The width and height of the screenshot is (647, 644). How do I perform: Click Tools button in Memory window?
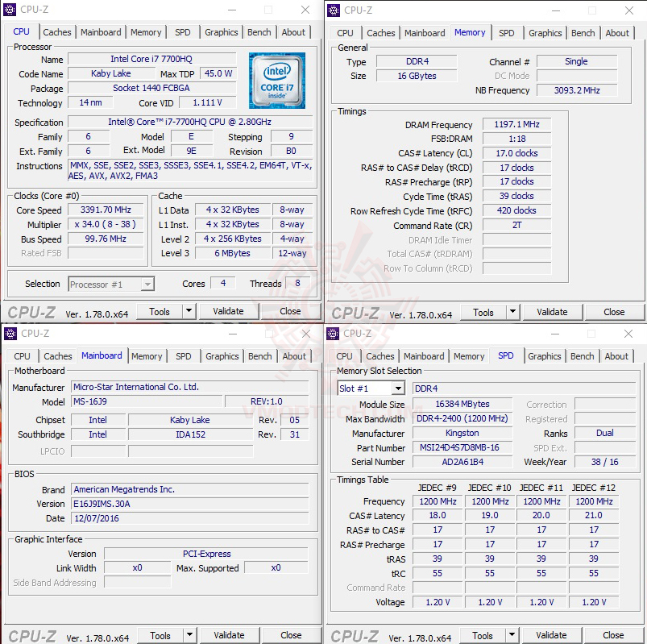click(x=483, y=312)
